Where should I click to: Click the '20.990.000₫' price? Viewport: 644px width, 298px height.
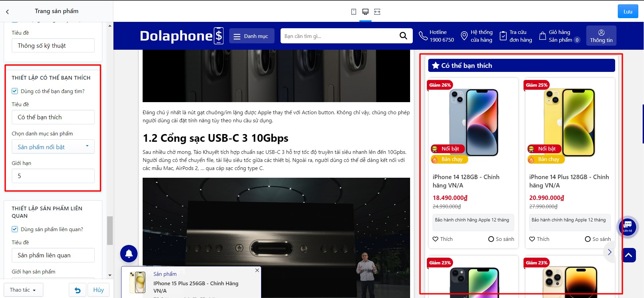[547, 198]
